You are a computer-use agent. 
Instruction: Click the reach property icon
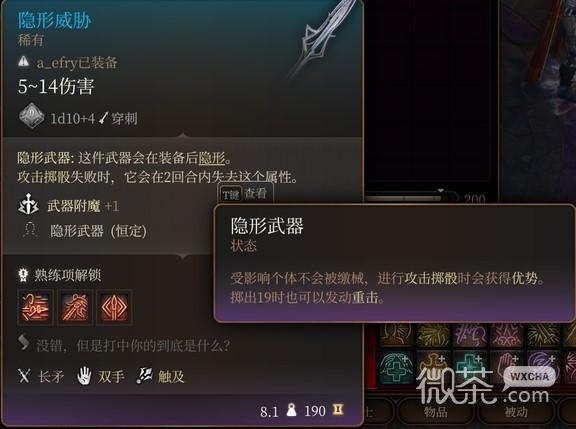click(144, 376)
